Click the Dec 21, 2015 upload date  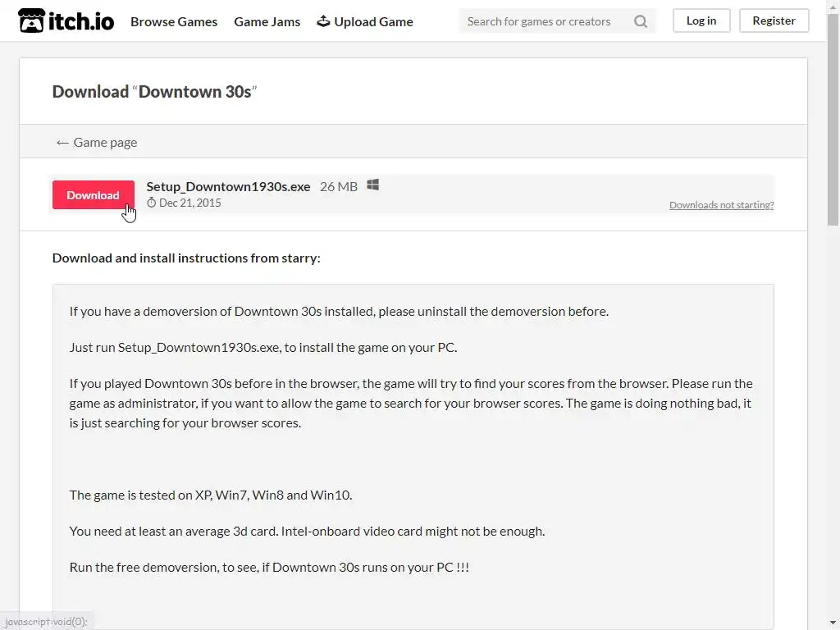tap(189, 203)
